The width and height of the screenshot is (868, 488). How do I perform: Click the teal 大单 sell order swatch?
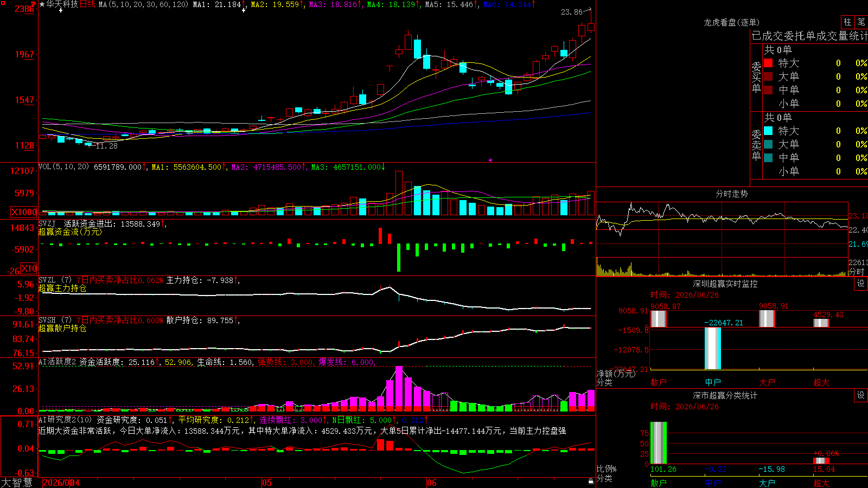click(x=768, y=144)
